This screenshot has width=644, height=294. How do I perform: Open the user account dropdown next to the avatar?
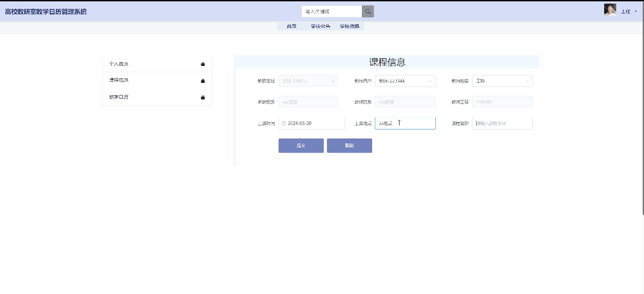636,11
